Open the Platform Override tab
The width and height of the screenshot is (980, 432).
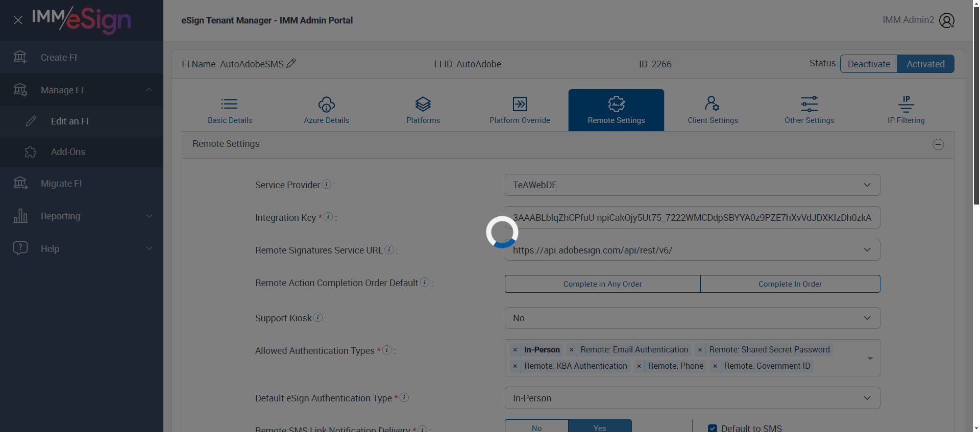[x=520, y=110]
